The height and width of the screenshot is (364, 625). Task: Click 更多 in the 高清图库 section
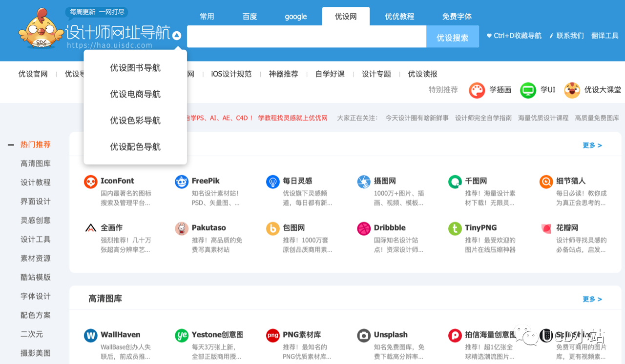(592, 299)
